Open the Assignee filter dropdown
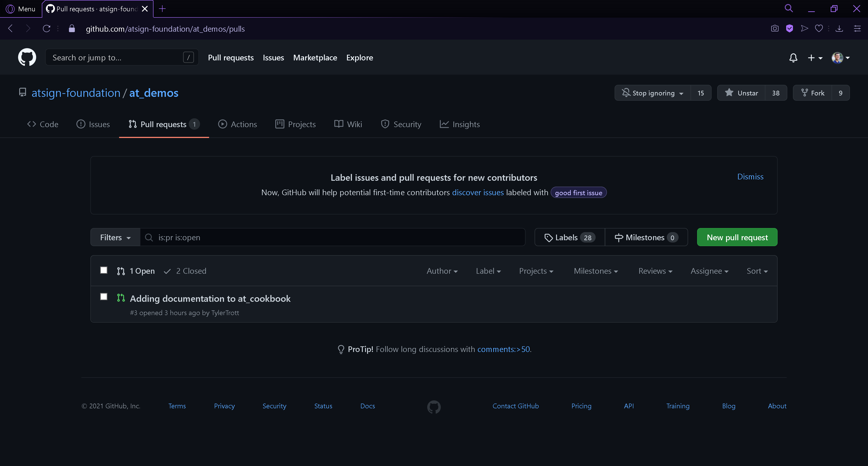Image resolution: width=868 pixels, height=466 pixels. click(709, 271)
